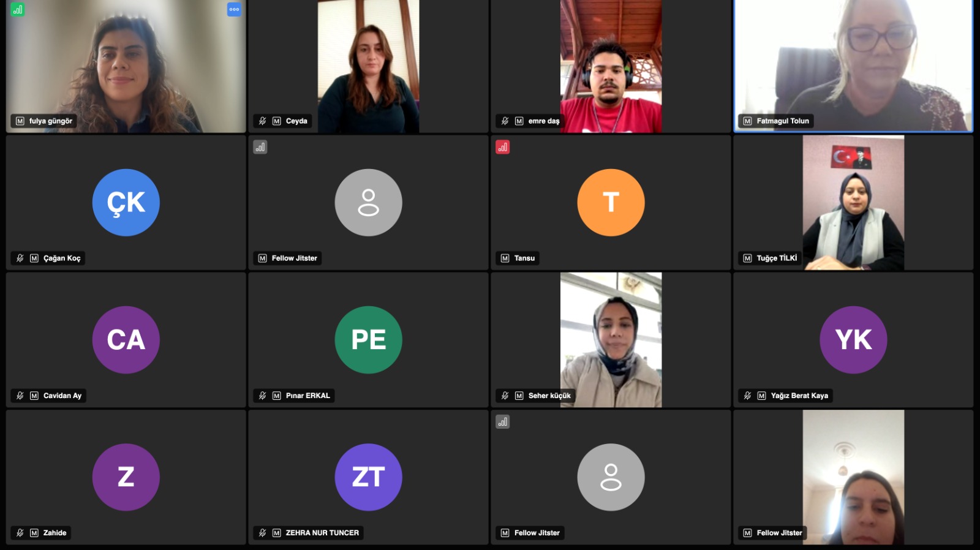Click the ÇK avatar of Çağan Koç
Screen dimensions: 980x550
pyautogui.click(x=126, y=203)
